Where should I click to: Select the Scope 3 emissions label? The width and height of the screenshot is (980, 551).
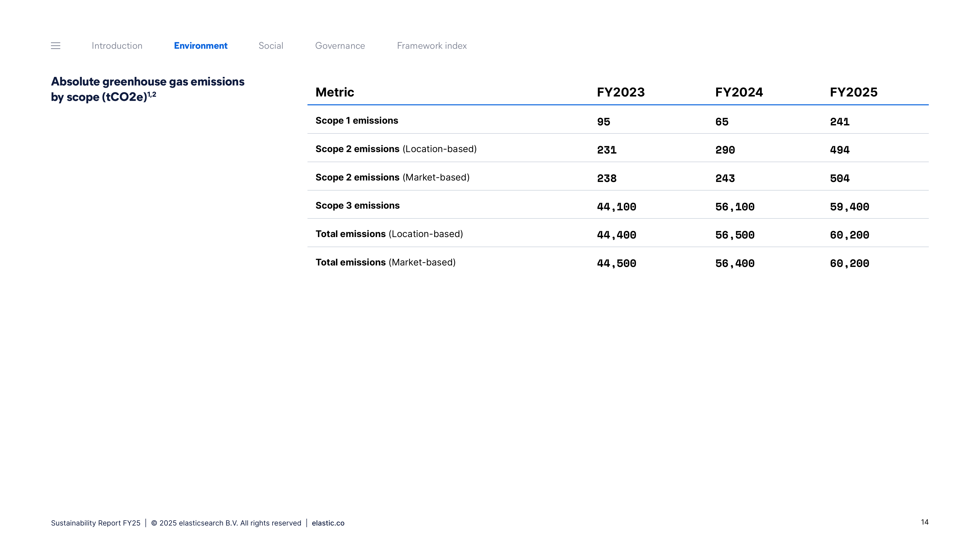(357, 206)
